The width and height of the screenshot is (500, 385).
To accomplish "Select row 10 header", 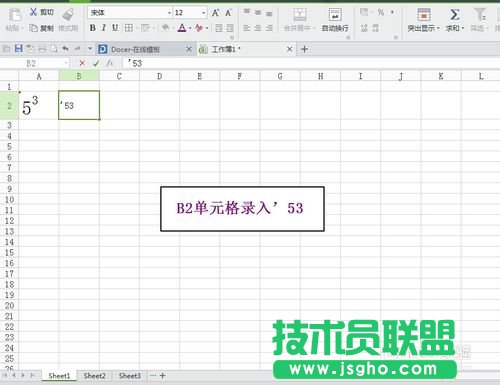I will pyautogui.click(x=9, y=200).
